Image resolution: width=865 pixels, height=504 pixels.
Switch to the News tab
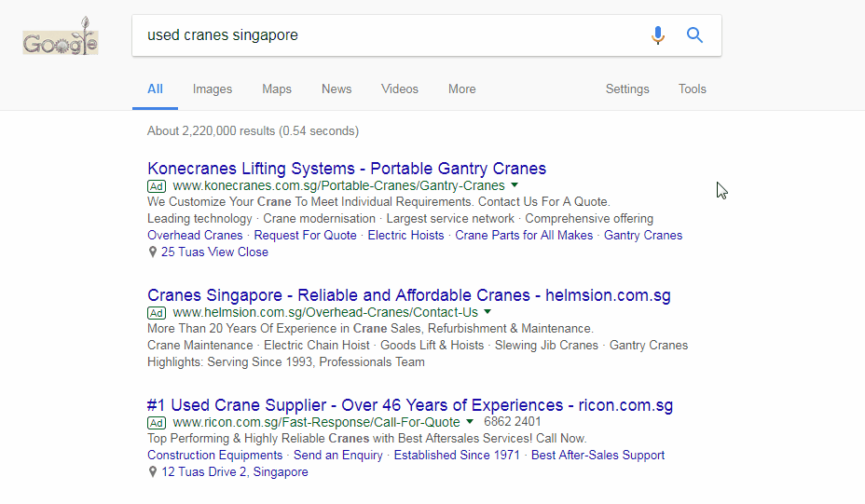[336, 89]
